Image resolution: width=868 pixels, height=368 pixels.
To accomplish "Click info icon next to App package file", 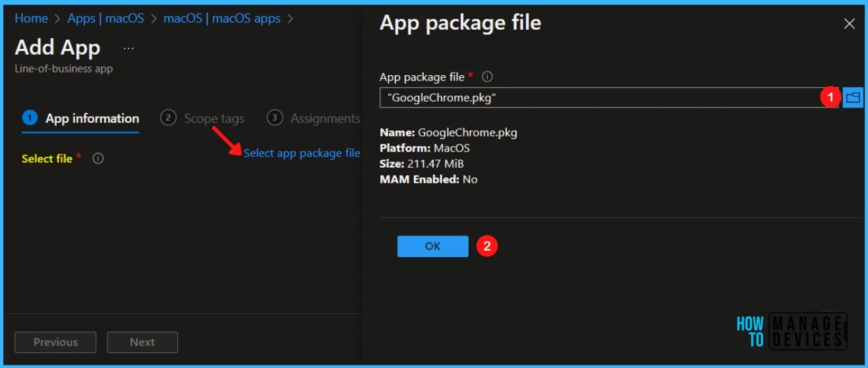I will click(488, 77).
